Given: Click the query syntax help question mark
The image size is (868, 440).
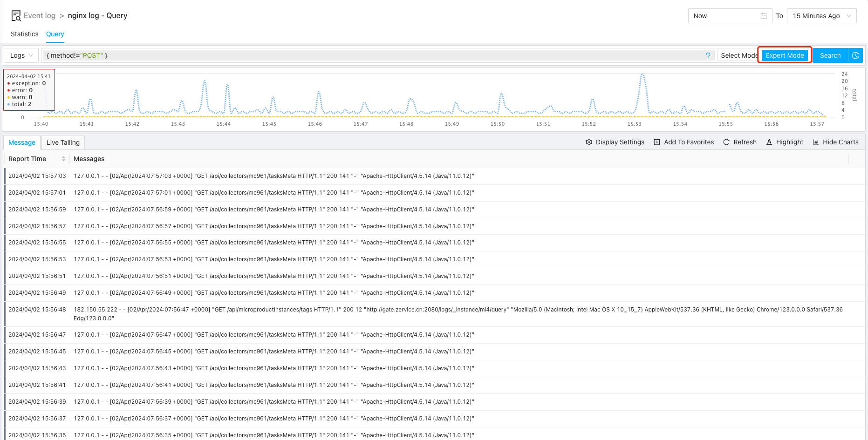Looking at the screenshot, I should [708, 55].
